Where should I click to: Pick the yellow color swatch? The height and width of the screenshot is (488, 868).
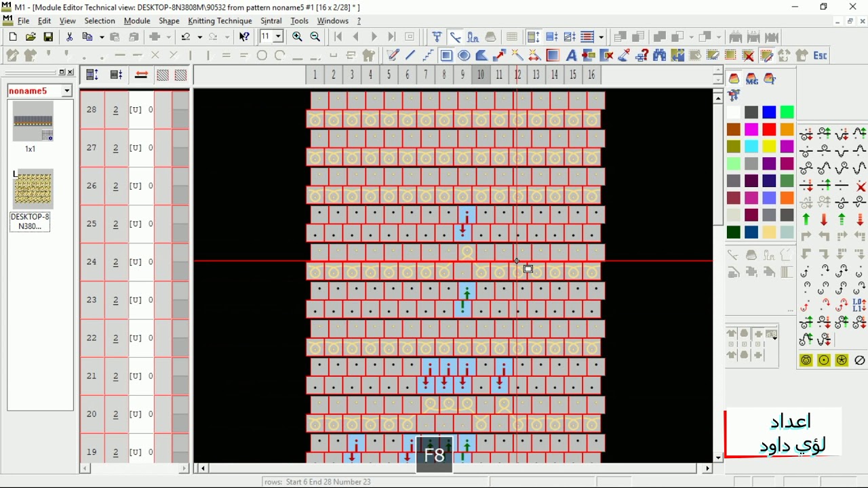pos(769,146)
